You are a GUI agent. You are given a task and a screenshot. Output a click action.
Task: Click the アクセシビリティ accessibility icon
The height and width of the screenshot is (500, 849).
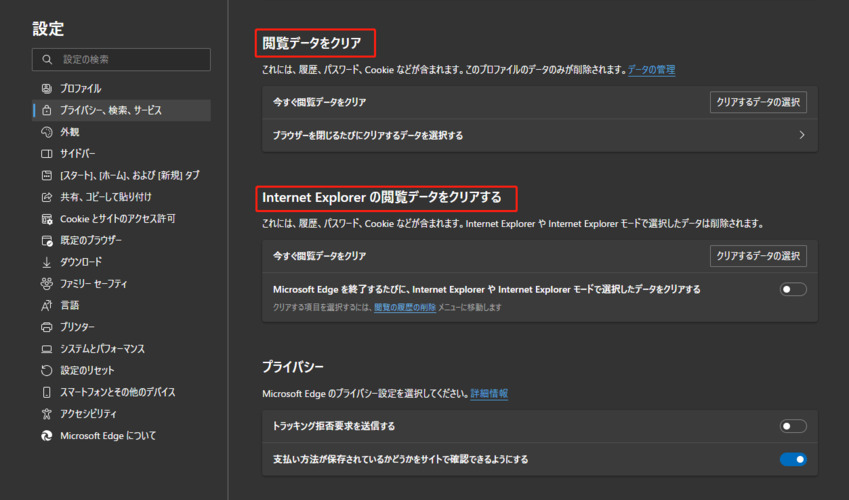pos(47,413)
